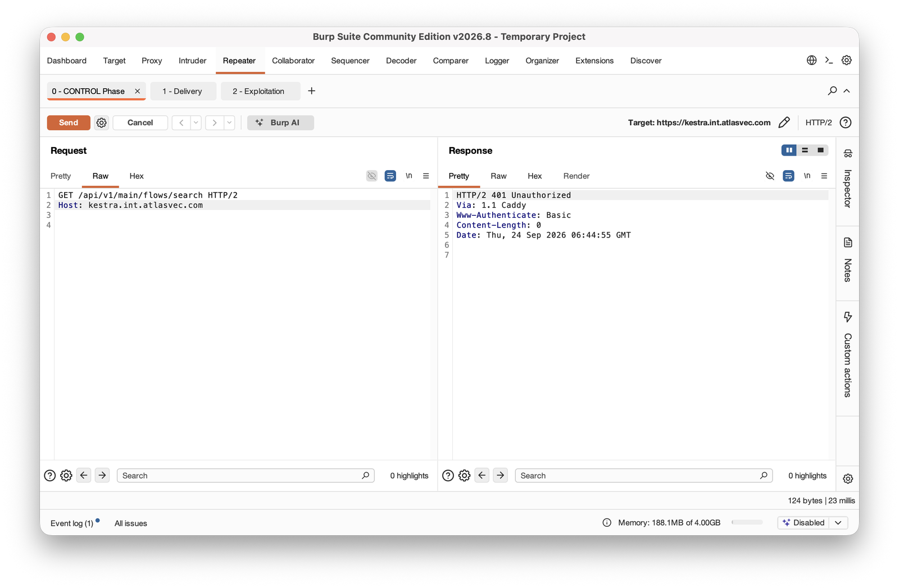Go forward to next request in history
This screenshot has height=588, width=899.
(214, 122)
